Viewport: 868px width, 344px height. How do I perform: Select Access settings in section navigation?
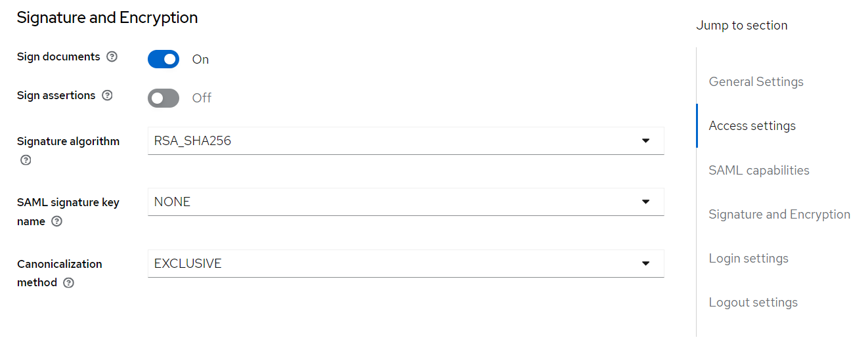pos(752,126)
